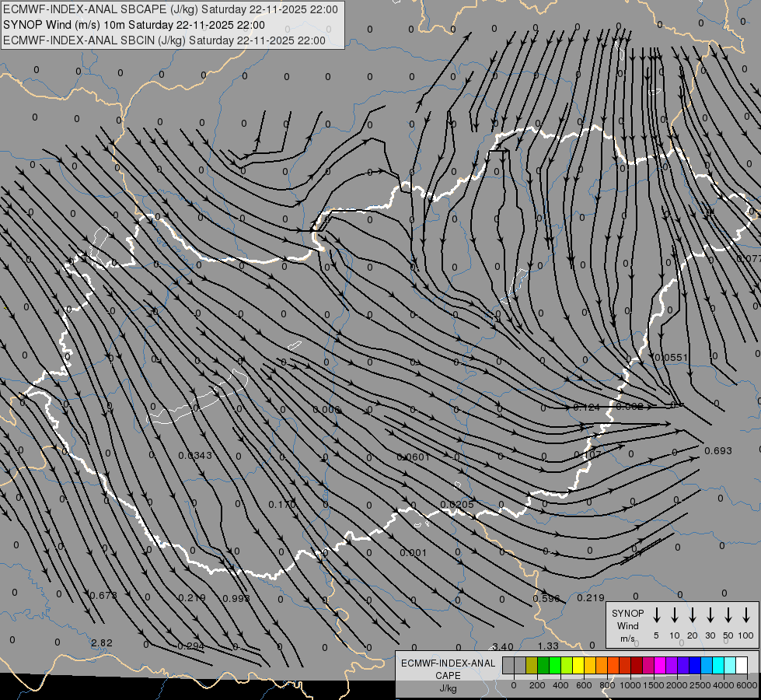The image size is (761, 700).
Task: Pick the sky blue CAPE legend swatch
Action: tap(706, 666)
